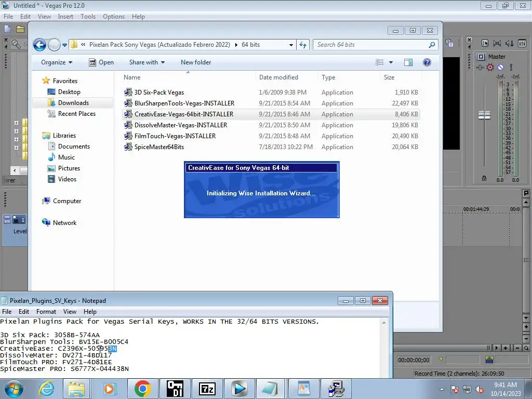
Task: Open view options dropdown arrow in Explorer
Action: coord(391,62)
